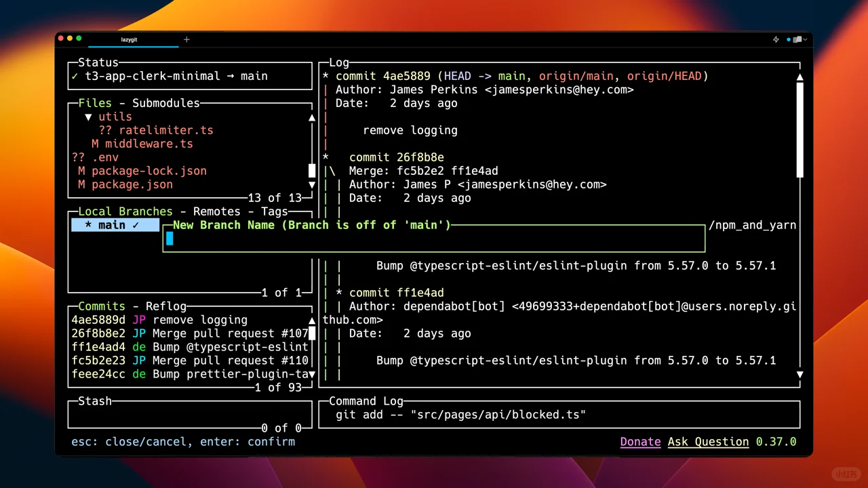Select commit ff1e4ad4 Bump @typescript-eslint

click(x=190, y=347)
